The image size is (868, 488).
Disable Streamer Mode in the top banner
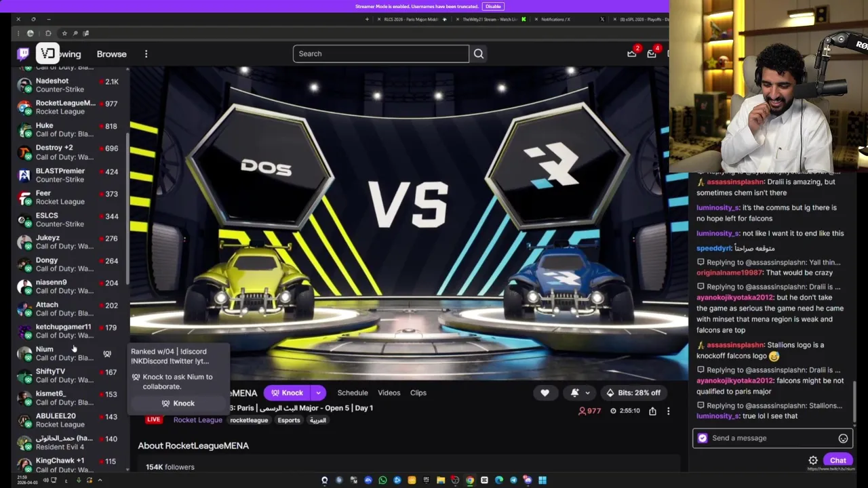(x=493, y=6)
